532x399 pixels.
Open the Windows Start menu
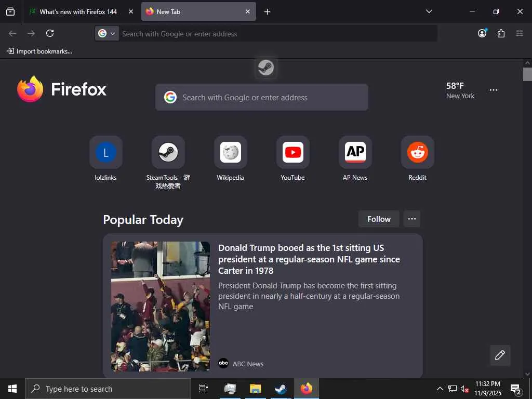(x=12, y=389)
